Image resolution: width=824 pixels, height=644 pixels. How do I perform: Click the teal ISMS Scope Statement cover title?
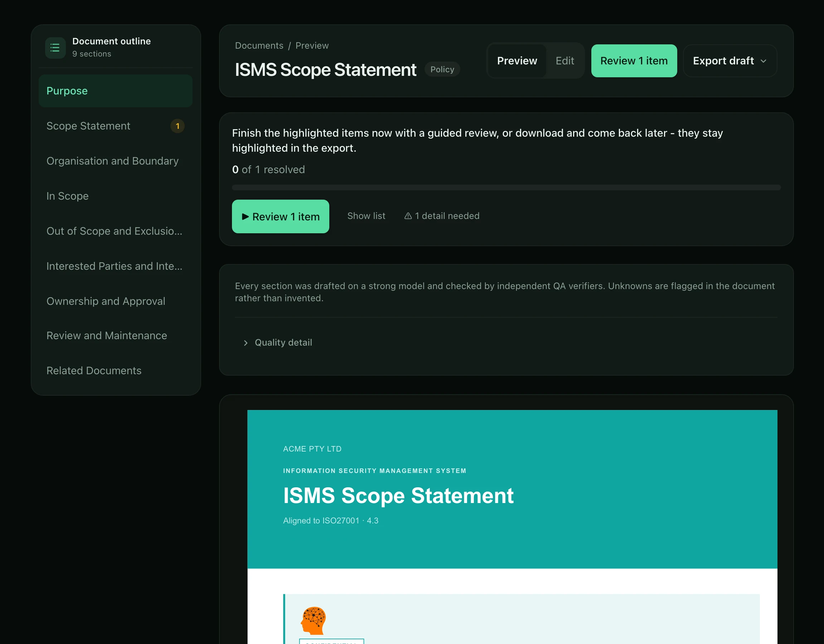(x=398, y=496)
